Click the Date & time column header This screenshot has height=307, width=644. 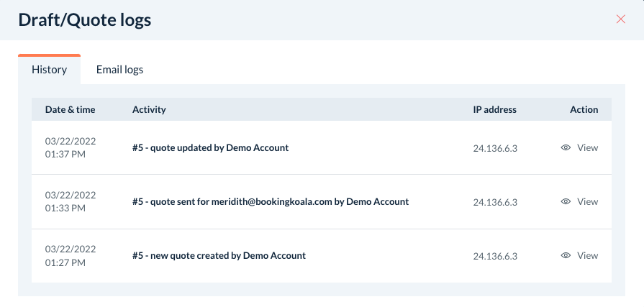click(70, 109)
